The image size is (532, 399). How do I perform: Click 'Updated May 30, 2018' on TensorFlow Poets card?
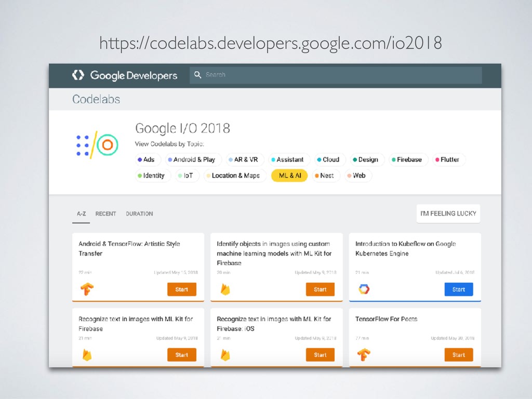point(453,338)
